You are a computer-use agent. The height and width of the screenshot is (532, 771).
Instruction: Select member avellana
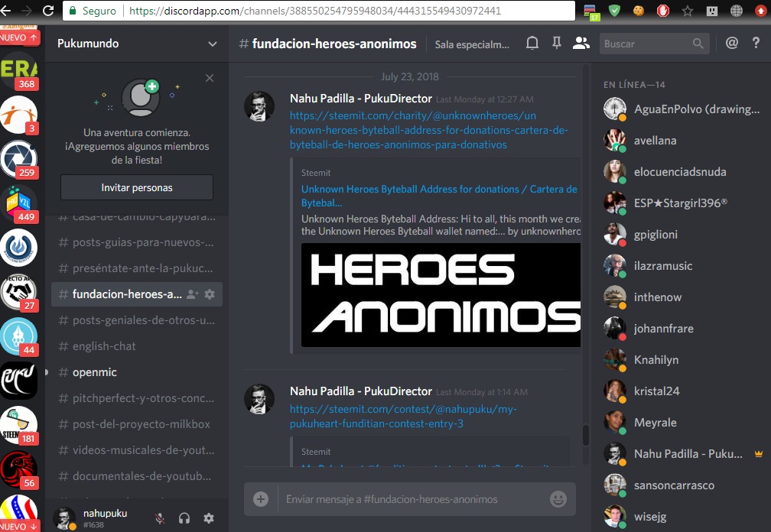pyautogui.click(x=681, y=141)
